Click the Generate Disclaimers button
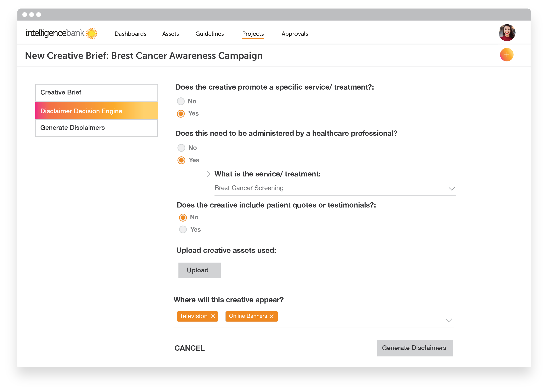This screenshot has width=548, height=392. 414,348
